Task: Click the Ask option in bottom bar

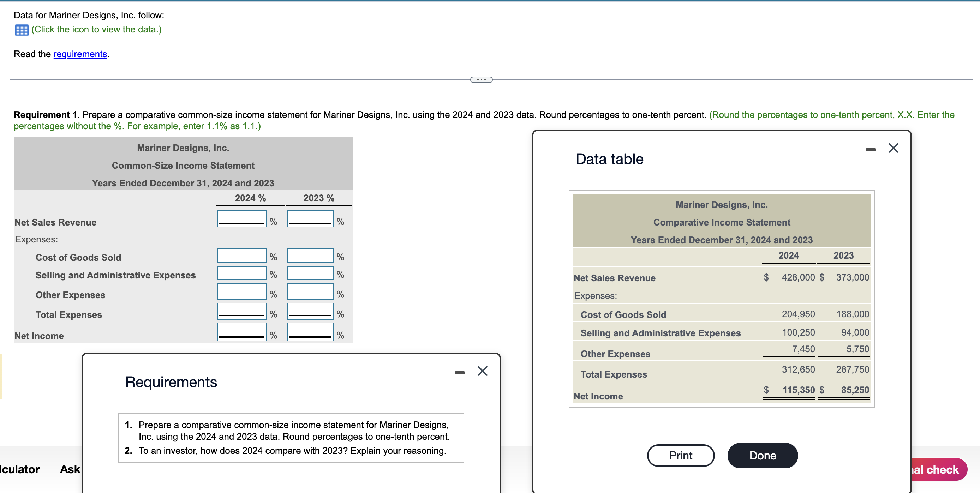Action: point(70,469)
